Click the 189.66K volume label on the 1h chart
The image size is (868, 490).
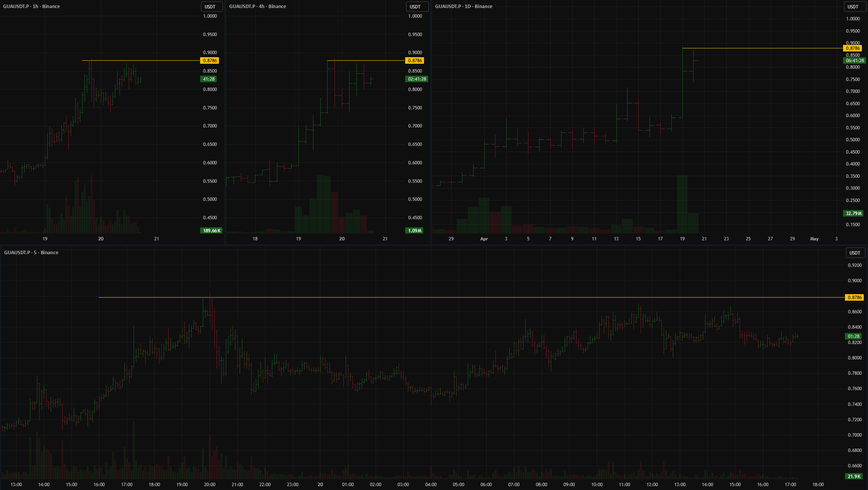coord(212,231)
